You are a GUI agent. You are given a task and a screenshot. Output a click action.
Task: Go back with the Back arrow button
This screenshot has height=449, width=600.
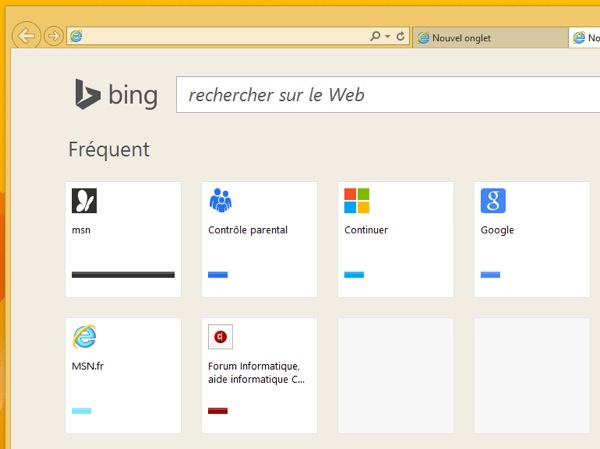click(26, 36)
